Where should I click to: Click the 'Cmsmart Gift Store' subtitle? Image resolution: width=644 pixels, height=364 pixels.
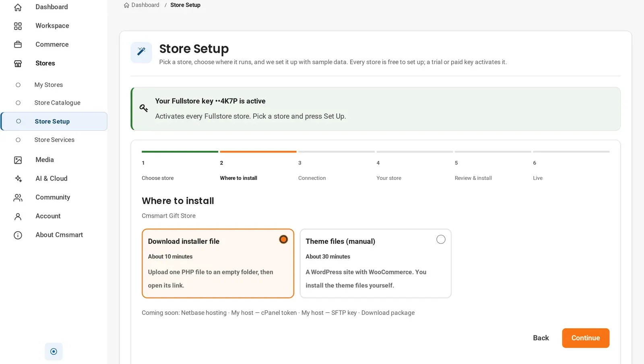[169, 216]
